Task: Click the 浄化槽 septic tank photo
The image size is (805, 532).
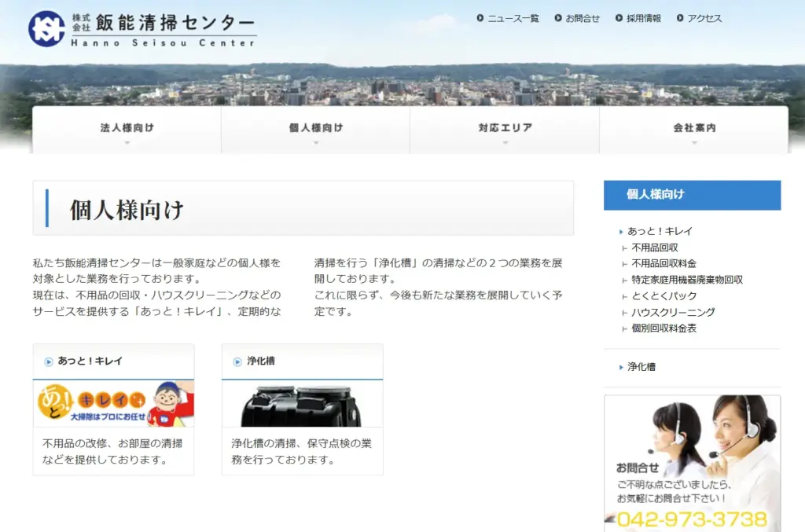Action: 302,404
